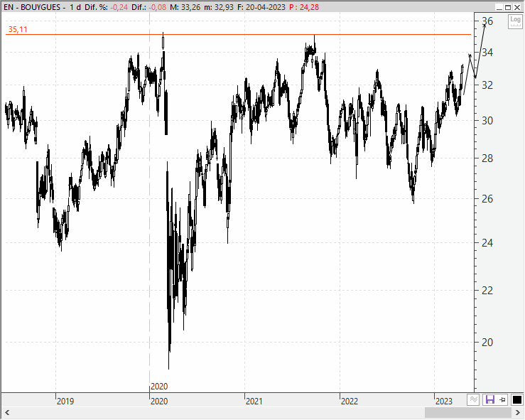Click the scrollbar left arrow
The width and height of the screenshot is (525, 420).
7,413
